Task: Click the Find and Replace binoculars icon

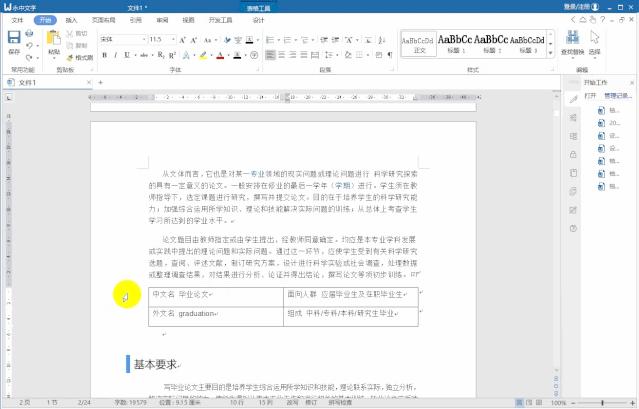Action: [x=573, y=37]
